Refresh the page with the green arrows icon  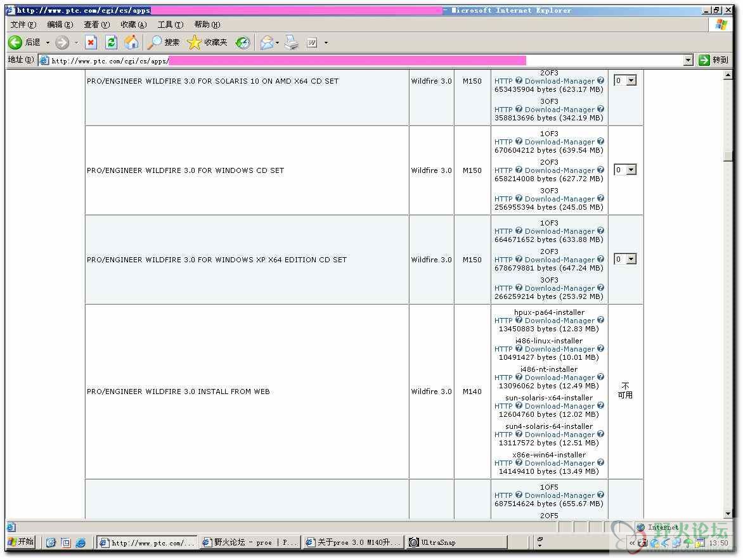pyautogui.click(x=111, y=42)
